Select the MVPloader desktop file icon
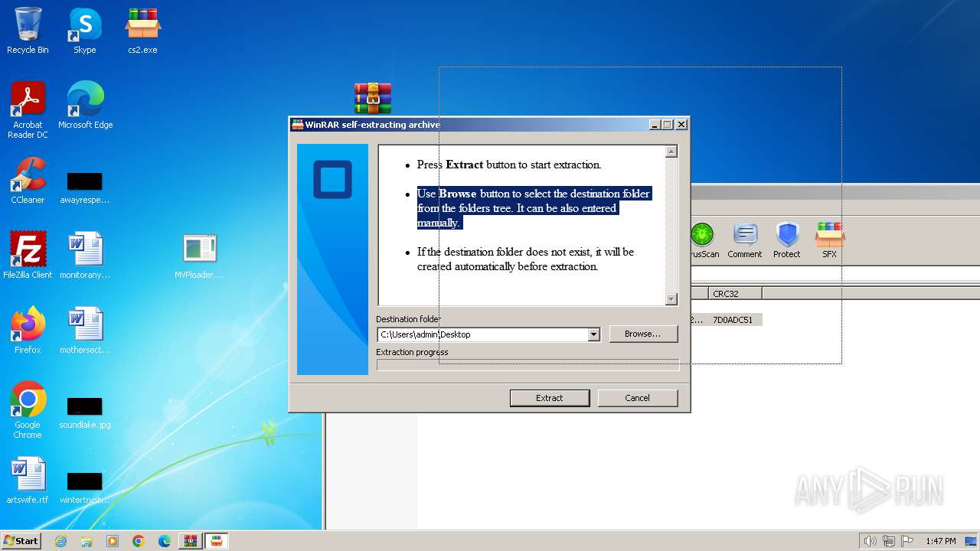Screen dimensions: 980x551 click(x=200, y=256)
